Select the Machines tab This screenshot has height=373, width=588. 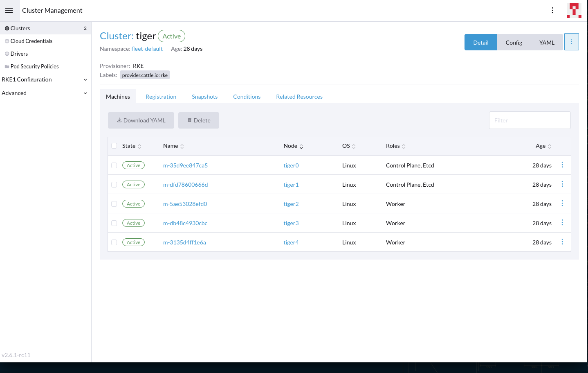(x=118, y=97)
